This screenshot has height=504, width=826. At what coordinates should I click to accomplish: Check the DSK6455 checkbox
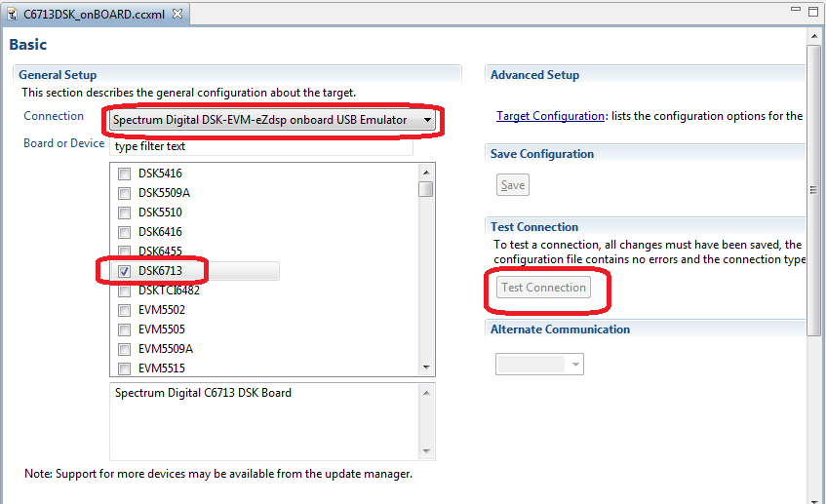(x=124, y=252)
